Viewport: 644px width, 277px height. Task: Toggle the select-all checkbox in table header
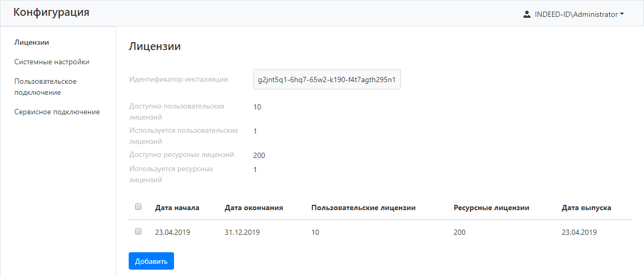(x=138, y=207)
